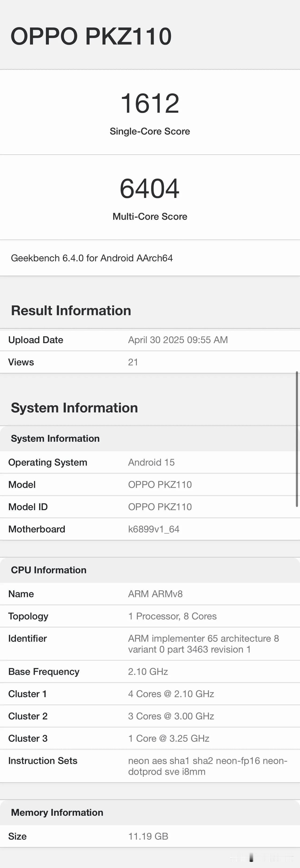The width and height of the screenshot is (300, 868).
Task: Click the Multi-Core Score label
Action: (x=150, y=216)
